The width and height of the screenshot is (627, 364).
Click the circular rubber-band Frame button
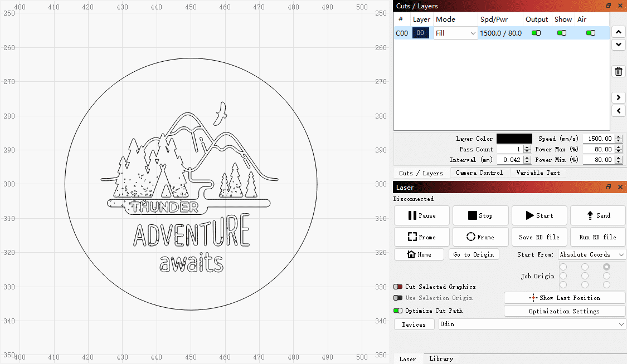tap(480, 237)
